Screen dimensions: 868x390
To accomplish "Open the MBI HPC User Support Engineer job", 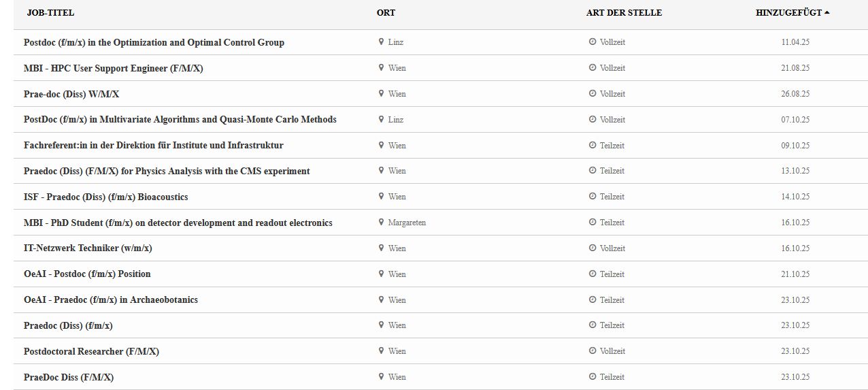I will point(113,68).
